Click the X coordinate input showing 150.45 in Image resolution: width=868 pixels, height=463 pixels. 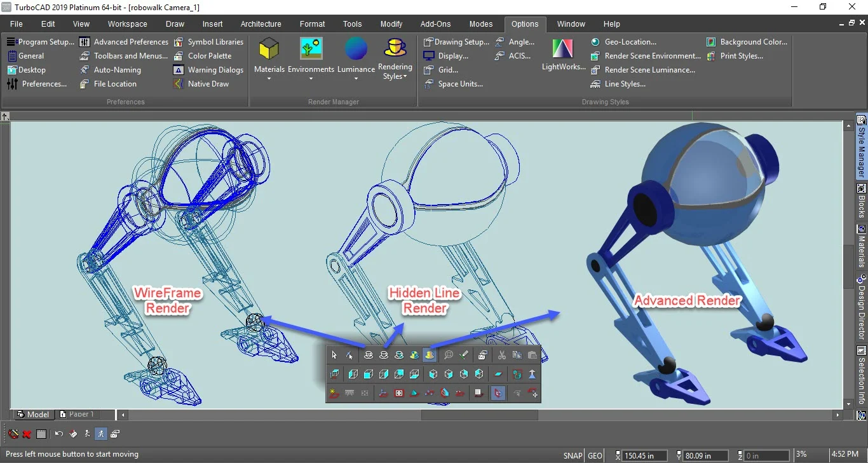[x=643, y=455]
